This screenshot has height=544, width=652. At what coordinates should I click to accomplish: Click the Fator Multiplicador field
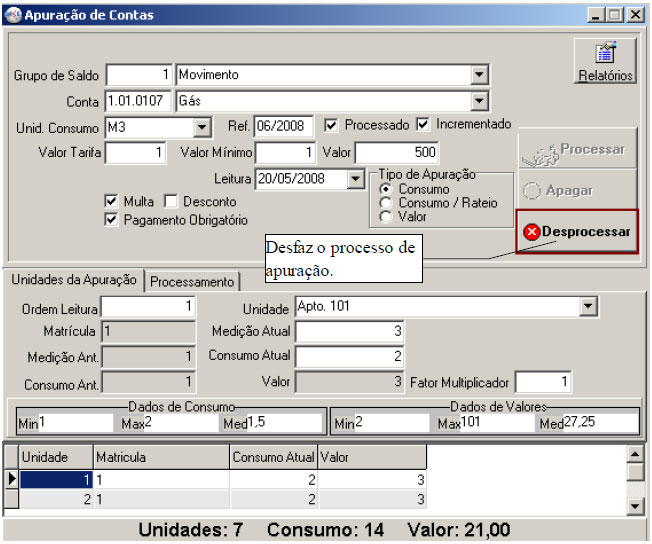coord(543,382)
